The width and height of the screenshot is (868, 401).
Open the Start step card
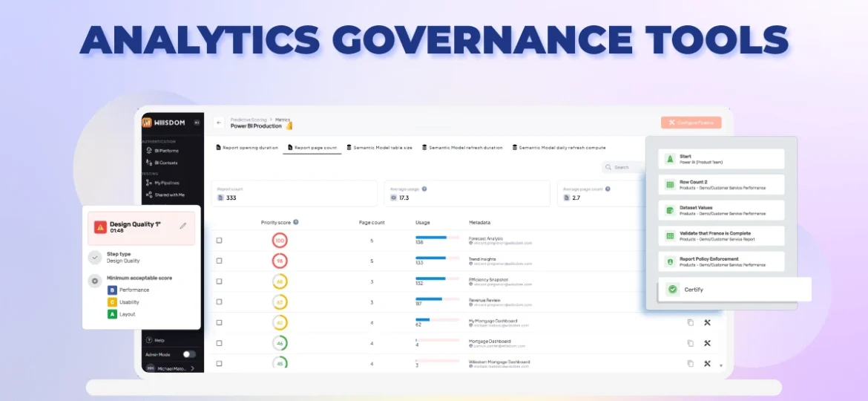(721, 159)
